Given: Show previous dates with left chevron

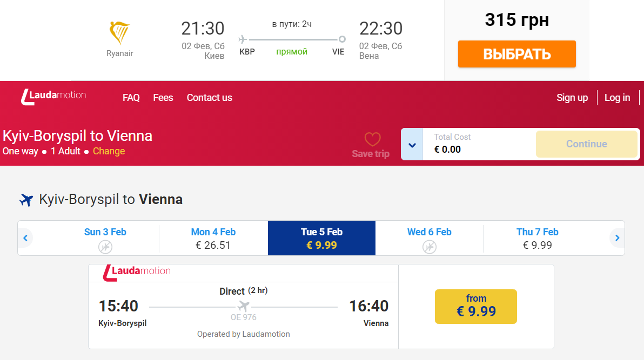Looking at the screenshot, I should coord(25,237).
